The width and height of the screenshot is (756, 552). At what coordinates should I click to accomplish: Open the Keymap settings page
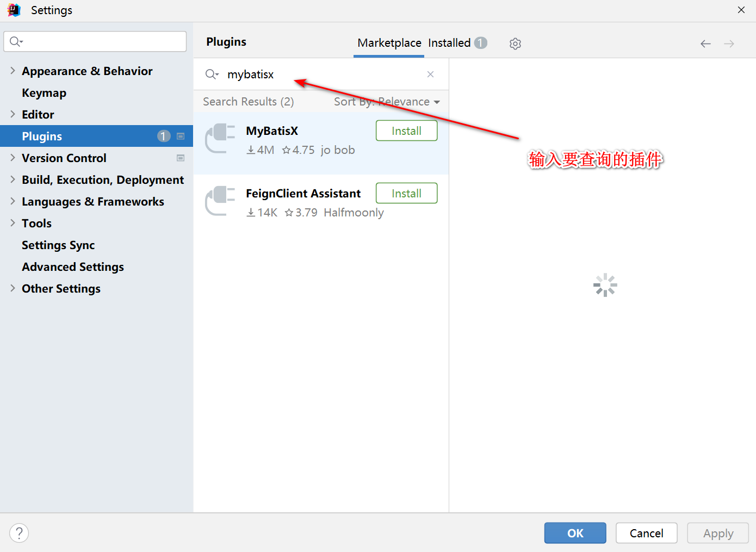[x=44, y=93]
